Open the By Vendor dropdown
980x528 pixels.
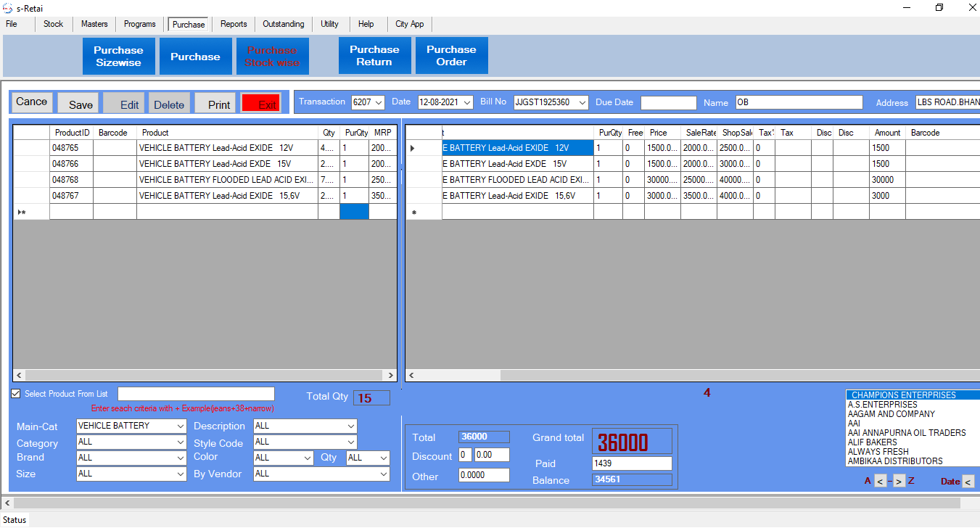(x=383, y=474)
